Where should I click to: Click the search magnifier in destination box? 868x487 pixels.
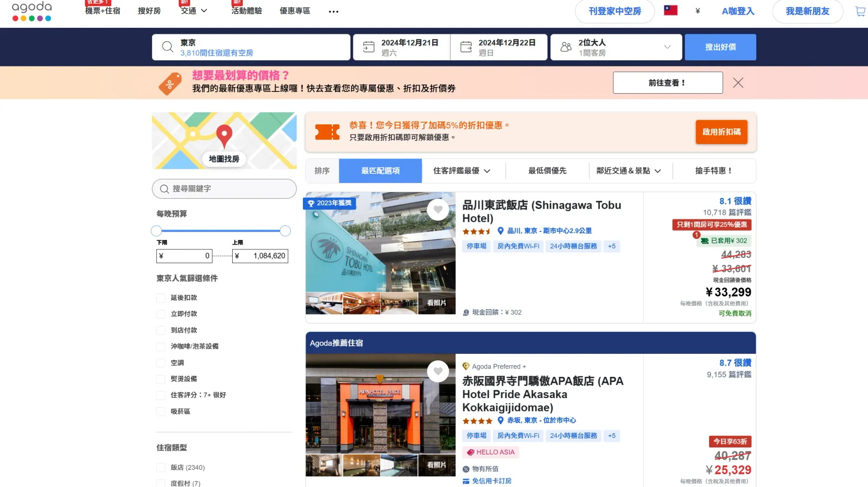[168, 47]
